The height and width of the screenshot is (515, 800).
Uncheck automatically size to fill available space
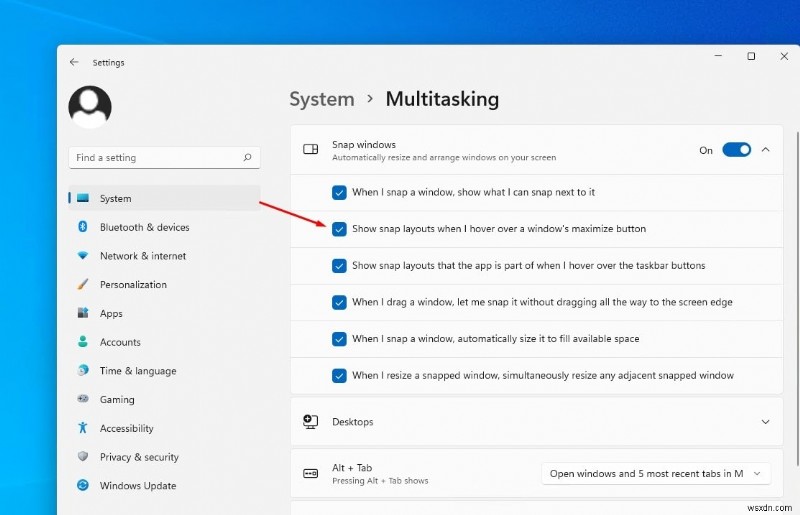coord(339,339)
